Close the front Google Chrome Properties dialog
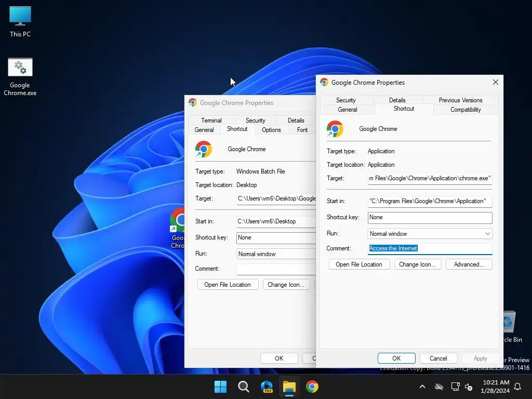This screenshot has width=532, height=399. [495, 82]
